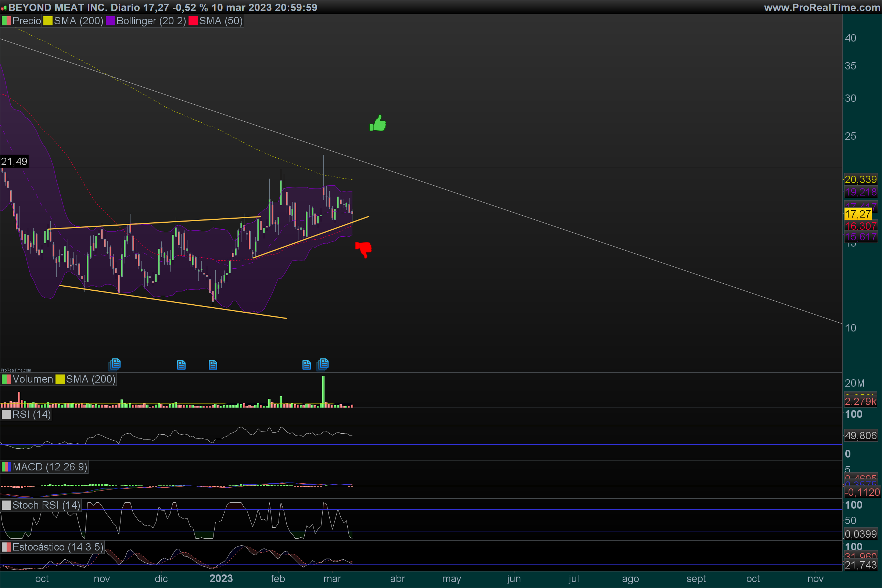Image resolution: width=882 pixels, height=588 pixels.
Task: Toggle the SMA (50) indicator label
Action: 220,21
